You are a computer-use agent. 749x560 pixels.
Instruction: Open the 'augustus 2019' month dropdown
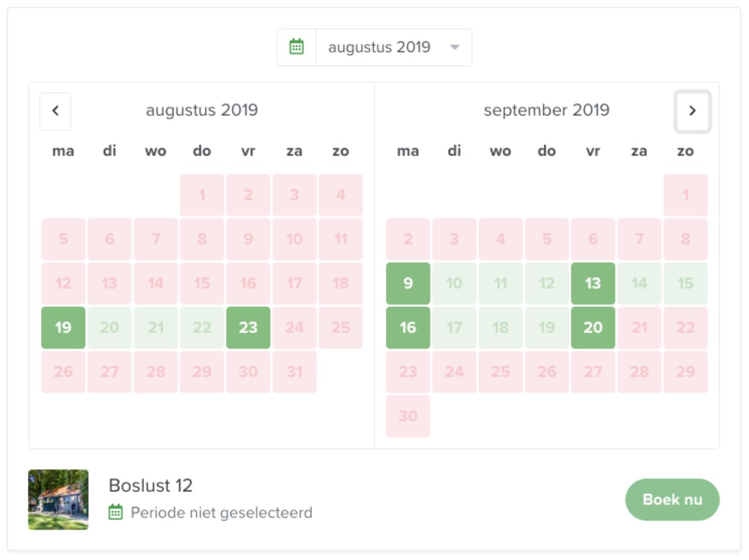[x=379, y=47]
